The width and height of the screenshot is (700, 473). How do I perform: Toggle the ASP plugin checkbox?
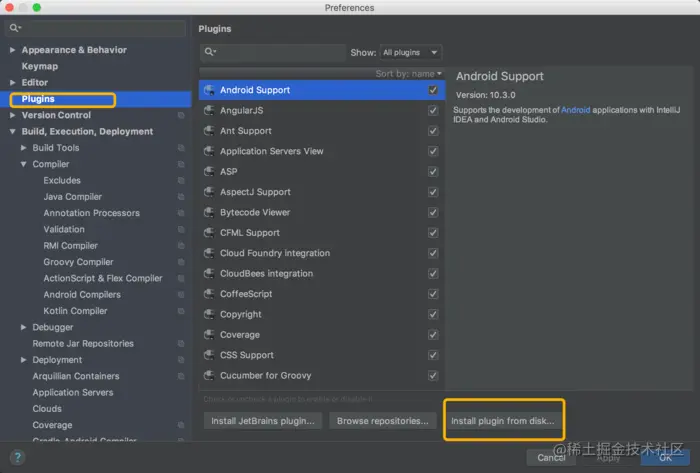[433, 172]
